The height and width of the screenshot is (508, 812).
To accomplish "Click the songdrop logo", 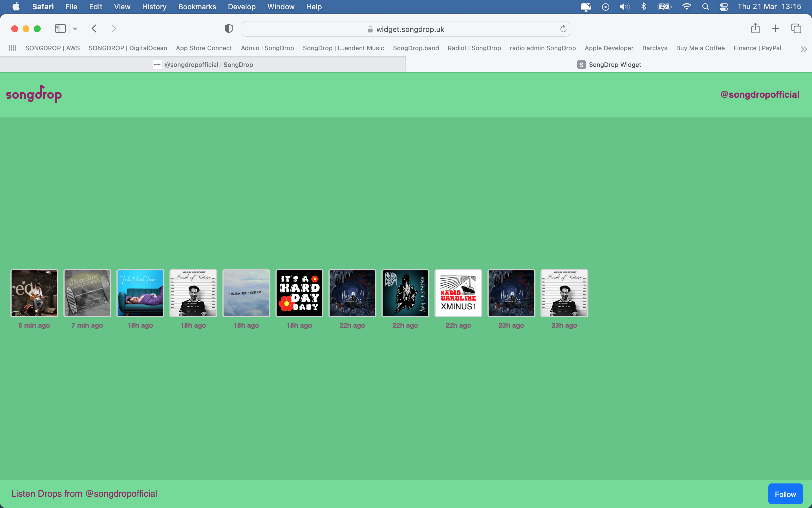I will tap(34, 94).
